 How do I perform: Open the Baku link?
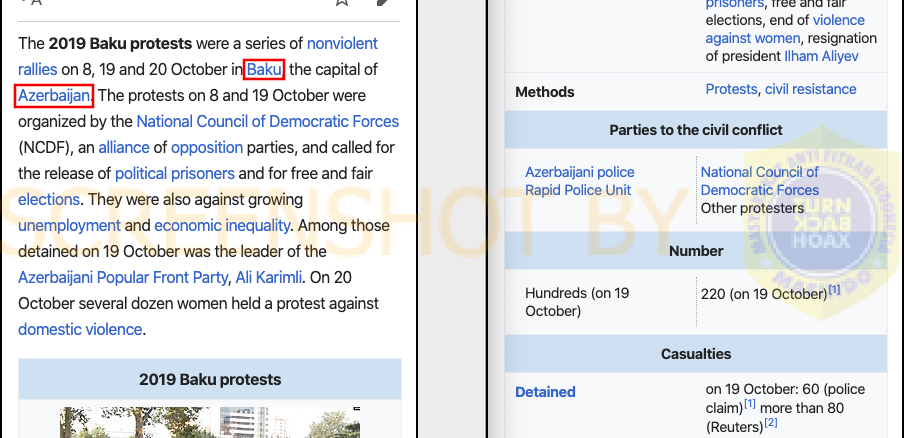(x=264, y=70)
